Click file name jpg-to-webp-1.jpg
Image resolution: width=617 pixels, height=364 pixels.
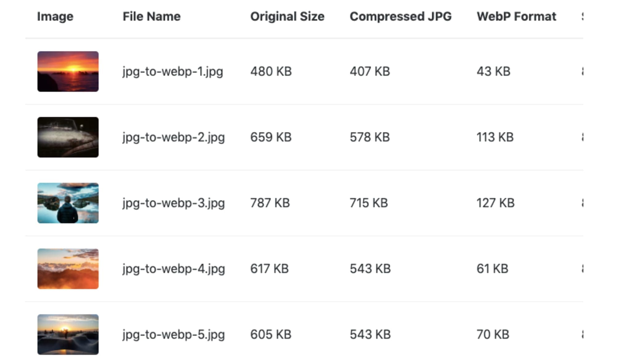(172, 72)
